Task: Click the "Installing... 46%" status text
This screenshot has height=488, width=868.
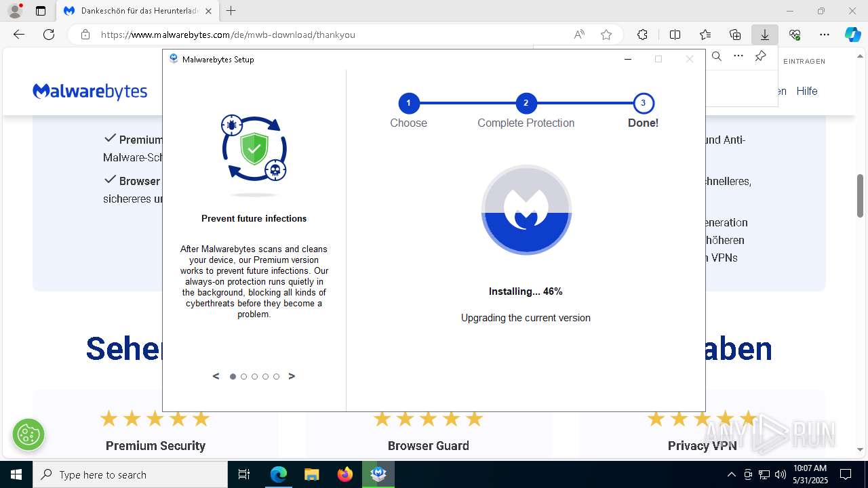Action: click(x=526, y=291)
